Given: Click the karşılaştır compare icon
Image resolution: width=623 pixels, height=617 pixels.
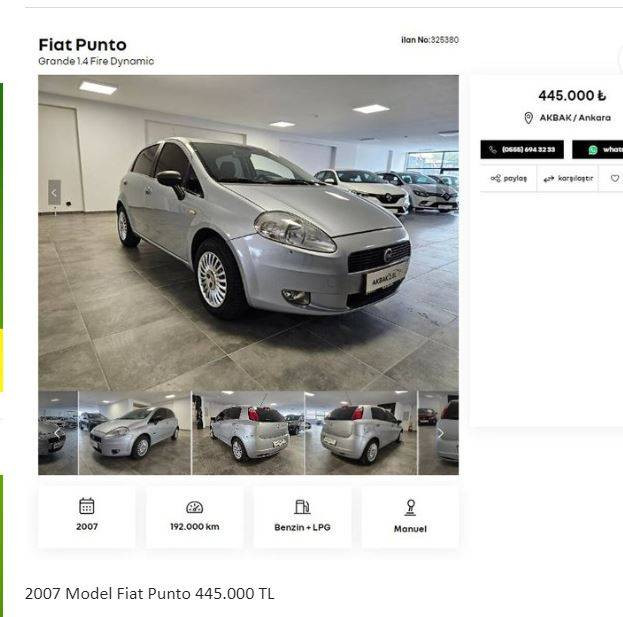Looking at the screenshot, I should 549,179.
